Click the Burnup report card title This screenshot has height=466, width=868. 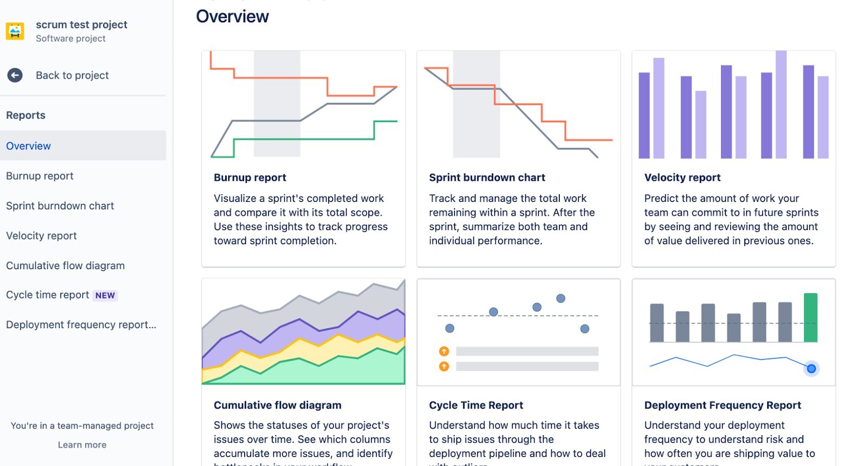[x=250, y=177]
